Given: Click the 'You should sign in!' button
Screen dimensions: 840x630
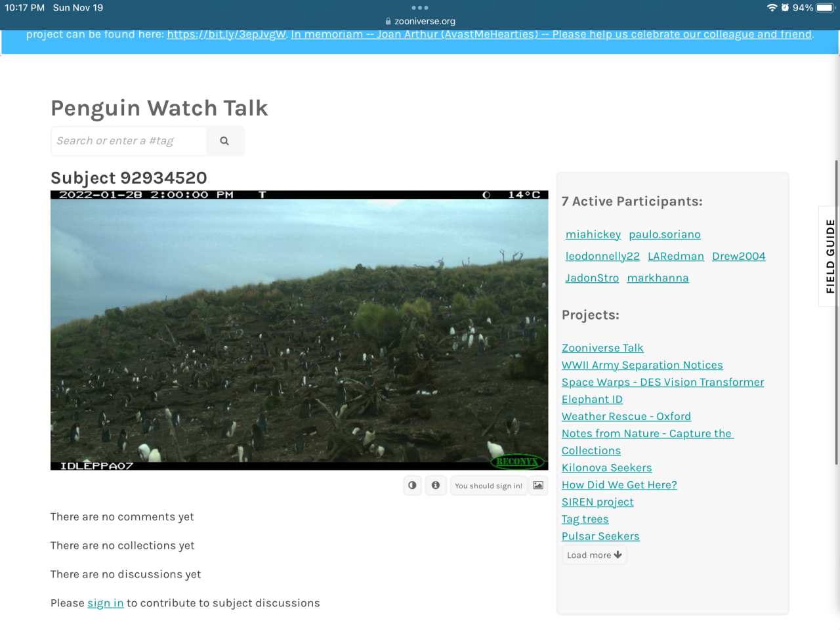Looking at the screenshot, I should [489, 486].
